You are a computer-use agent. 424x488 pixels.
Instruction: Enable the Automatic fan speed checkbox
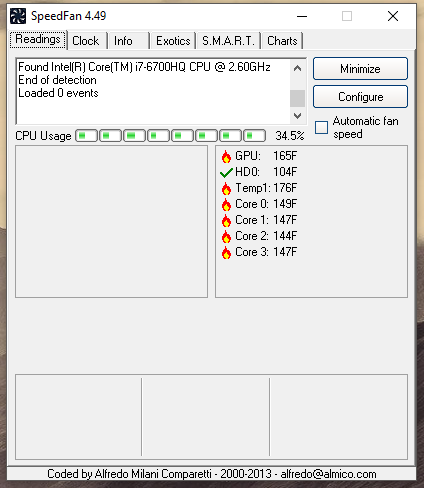click(x=322, y=127)
